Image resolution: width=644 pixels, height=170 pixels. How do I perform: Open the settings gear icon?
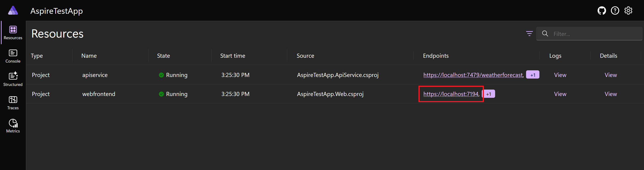pyautogui.click(x=628, y=11)
